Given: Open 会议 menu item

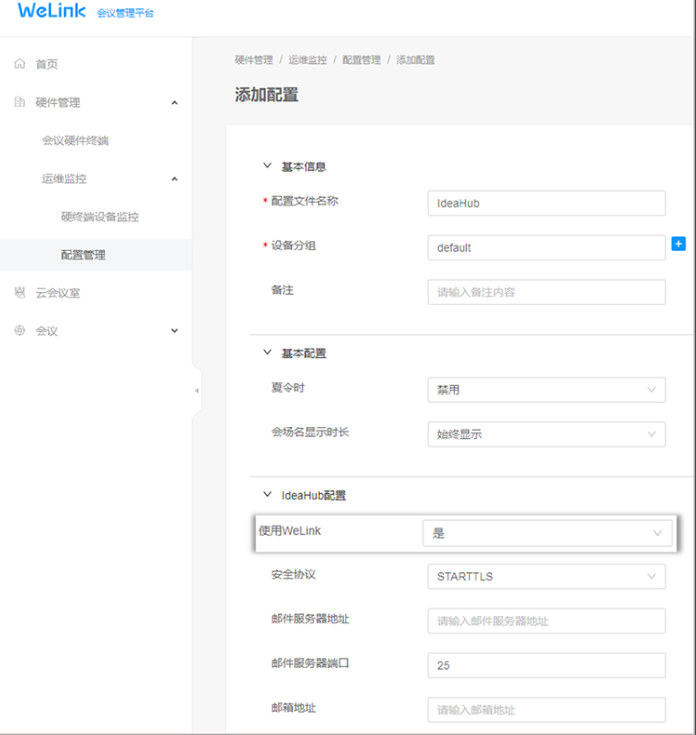Looking at the screenshot, I should coord(47,331).
